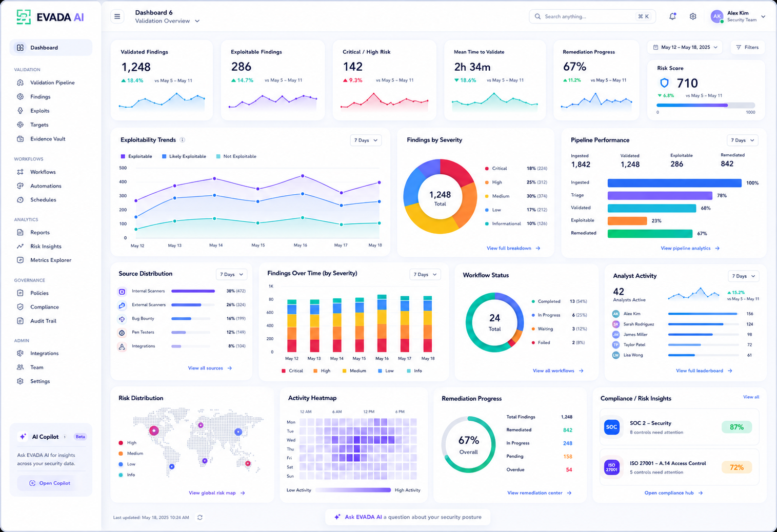The height and width of the screenshot is (532, 777).
Task: Toggle Medium in Findings Over Time legend
Action: click(x=354, y=371)
